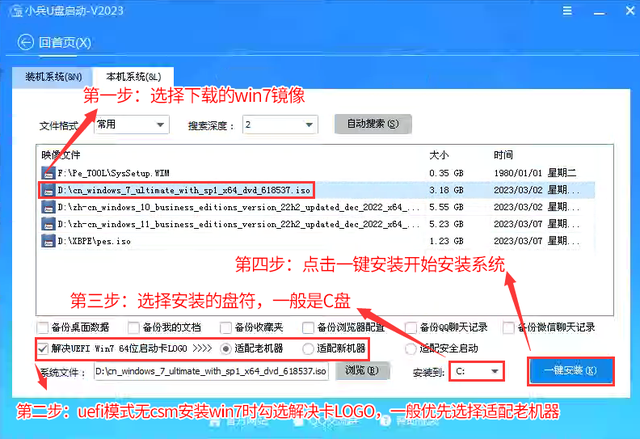Viewport: 640px width, 439px height.
Task: Click size cell 5.55 GB
Action: pyautogui.click(x=446, y=207)
